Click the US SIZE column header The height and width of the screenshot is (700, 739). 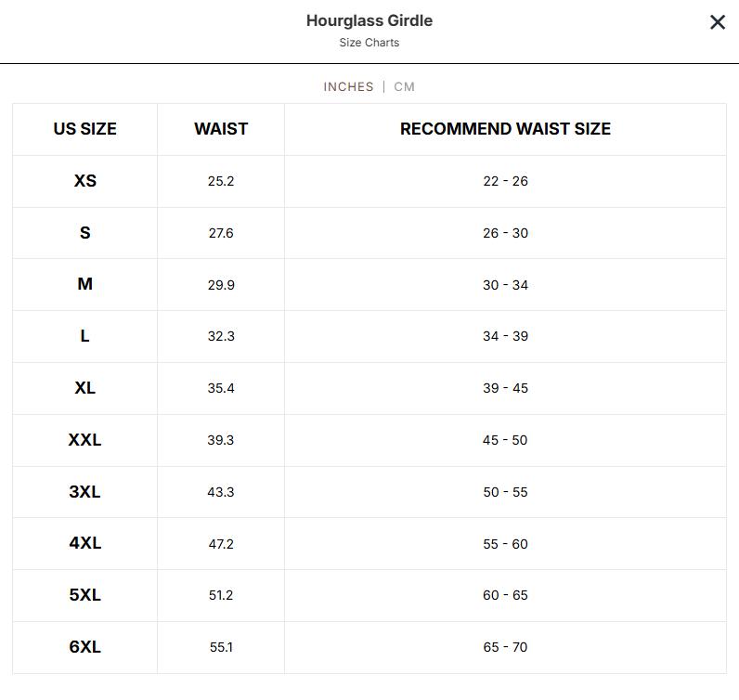point(84,129)
